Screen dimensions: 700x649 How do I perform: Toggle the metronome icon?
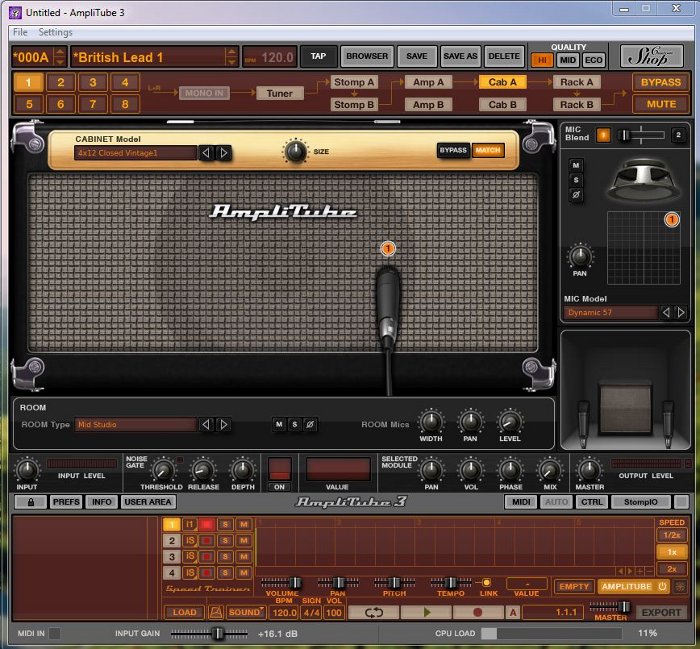coord(216,612)
